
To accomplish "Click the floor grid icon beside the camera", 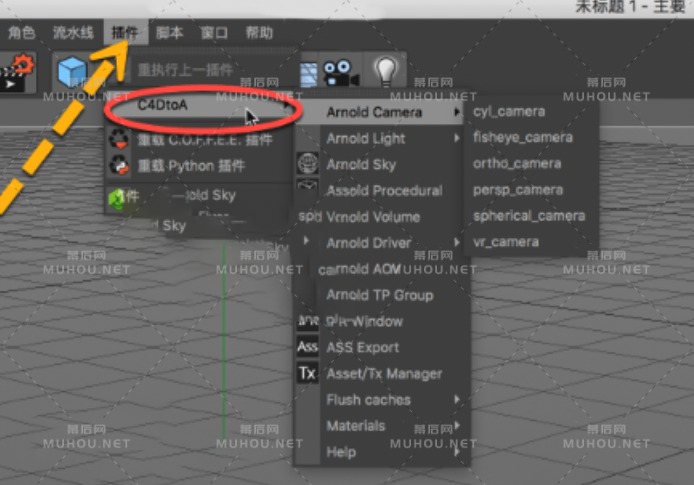I will point(309,74).
